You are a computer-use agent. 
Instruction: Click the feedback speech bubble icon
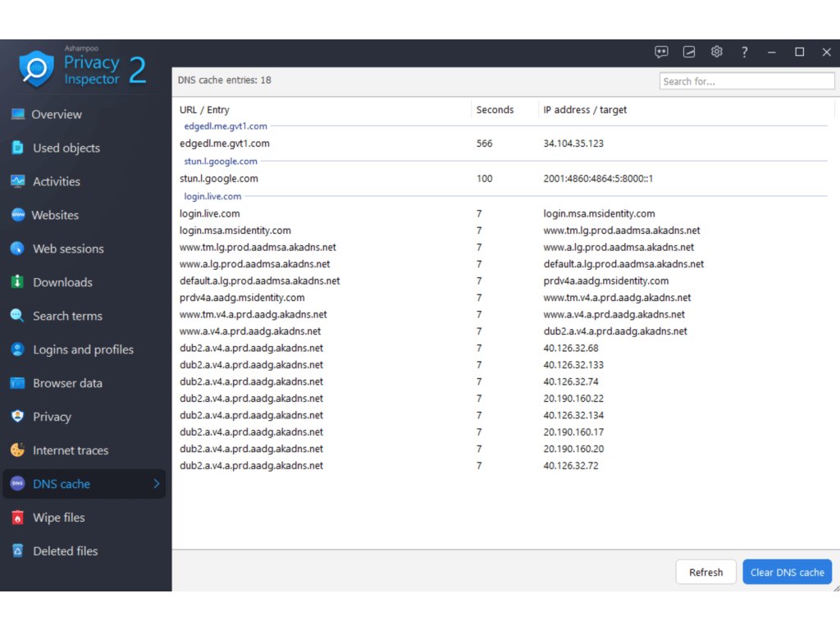[x=661, y=52]
